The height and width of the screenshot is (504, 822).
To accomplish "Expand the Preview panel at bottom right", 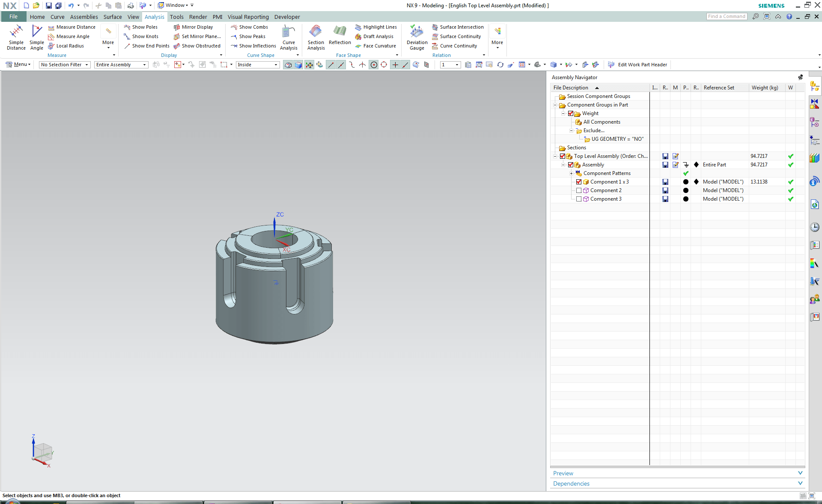I will point(800,473).
